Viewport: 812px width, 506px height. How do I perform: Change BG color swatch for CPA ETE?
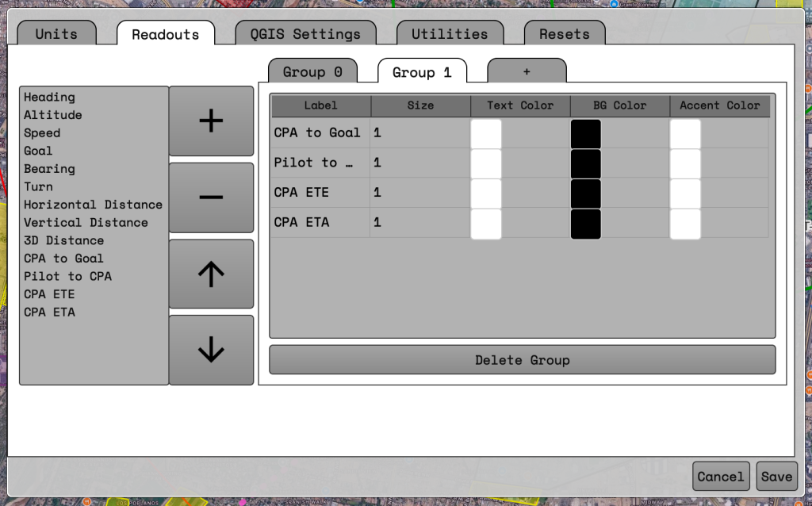click(586, 193)
